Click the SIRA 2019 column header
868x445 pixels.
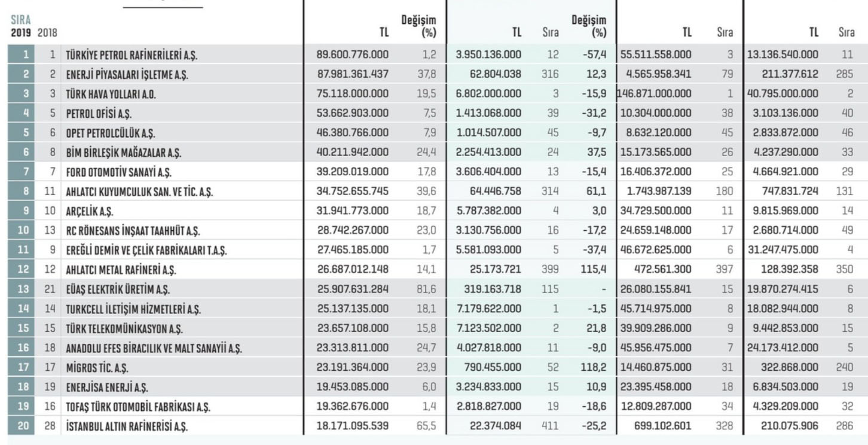pyautogui.click(x=20, y=26)
